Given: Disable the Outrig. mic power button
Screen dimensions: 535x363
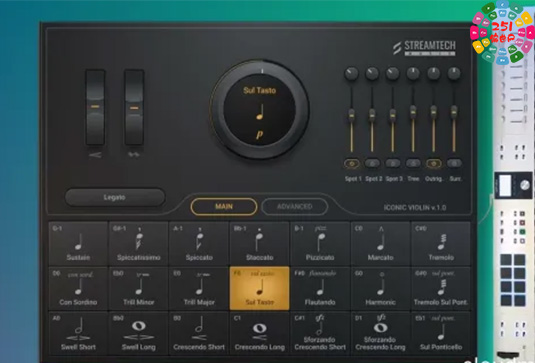Looking at the screenshot, I should pos(434,163).
